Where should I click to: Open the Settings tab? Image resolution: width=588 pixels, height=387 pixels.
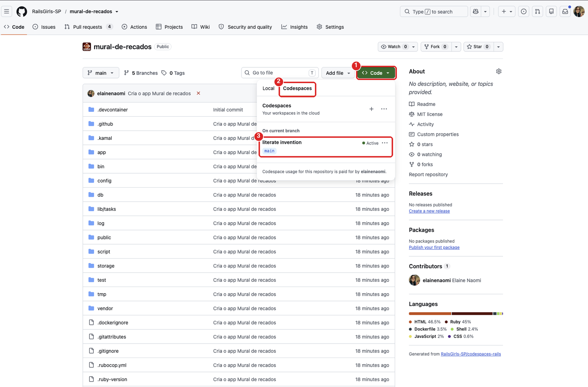coord(330,27)
